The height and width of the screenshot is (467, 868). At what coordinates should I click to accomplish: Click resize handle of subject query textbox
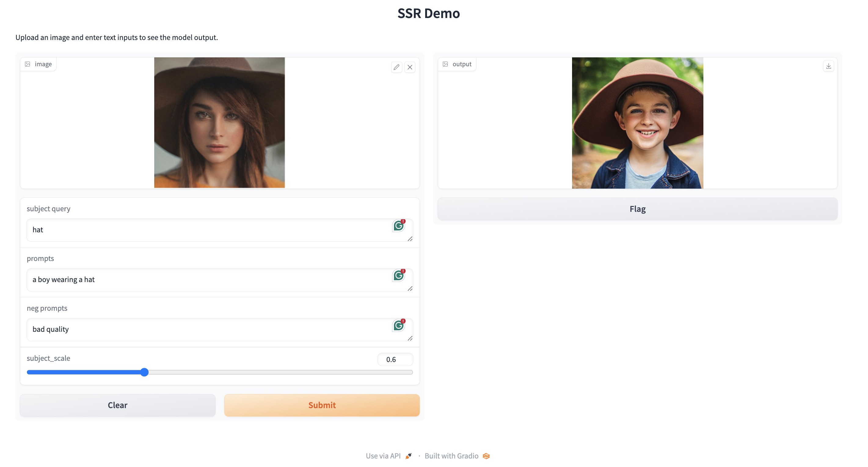tap(410, 239)
